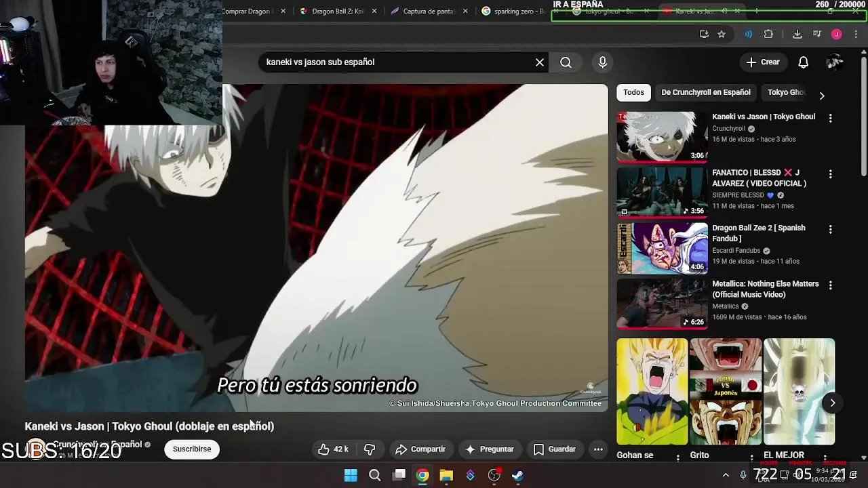Open Windows Start menu
The image size is (868, 488).
pos(351,475)
